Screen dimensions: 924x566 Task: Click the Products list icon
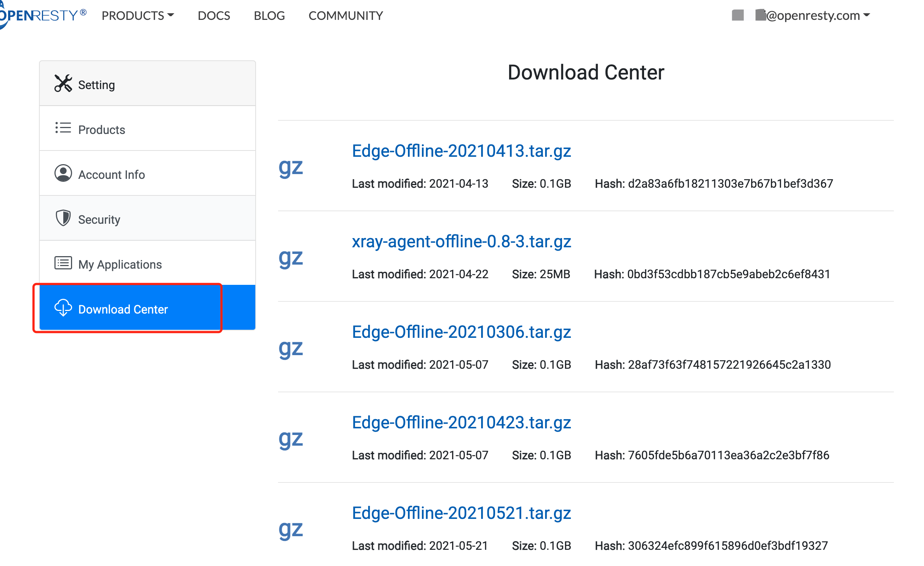[x=63, y=128]
